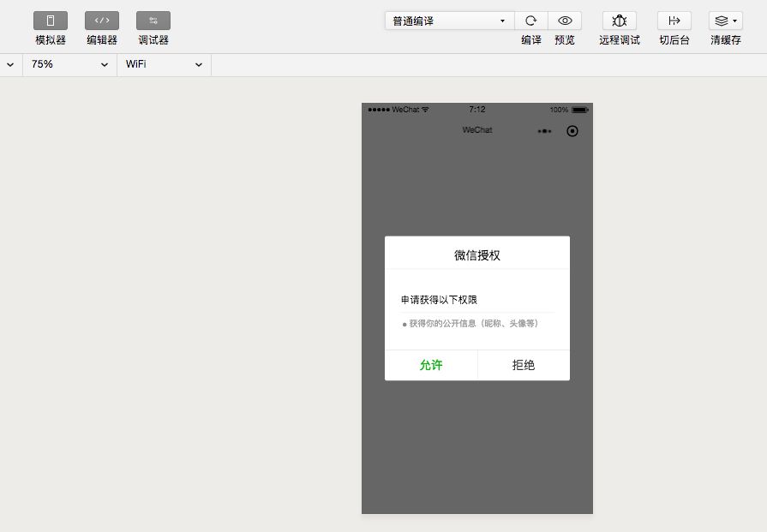Click 允许 to allow authorization
Image resolution: width=767 pixels, height=532 pixels.
431,365
